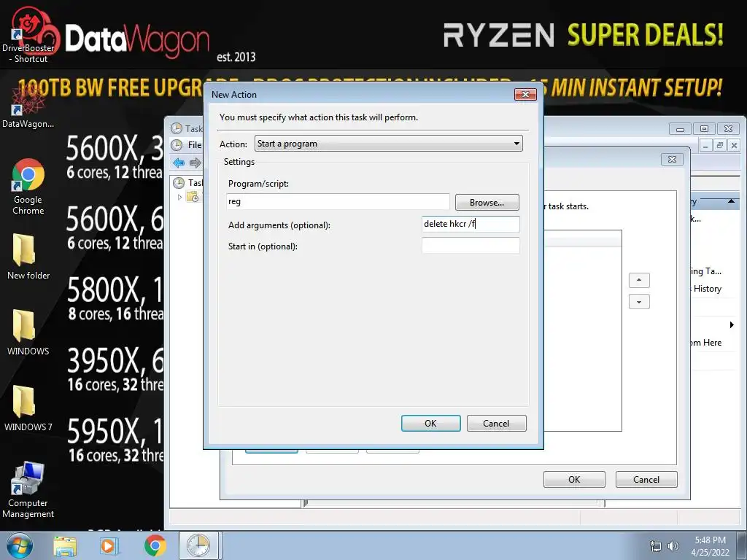
Task: Click Cancel in the New Action dialog
Action: click(x=496, y=424)
